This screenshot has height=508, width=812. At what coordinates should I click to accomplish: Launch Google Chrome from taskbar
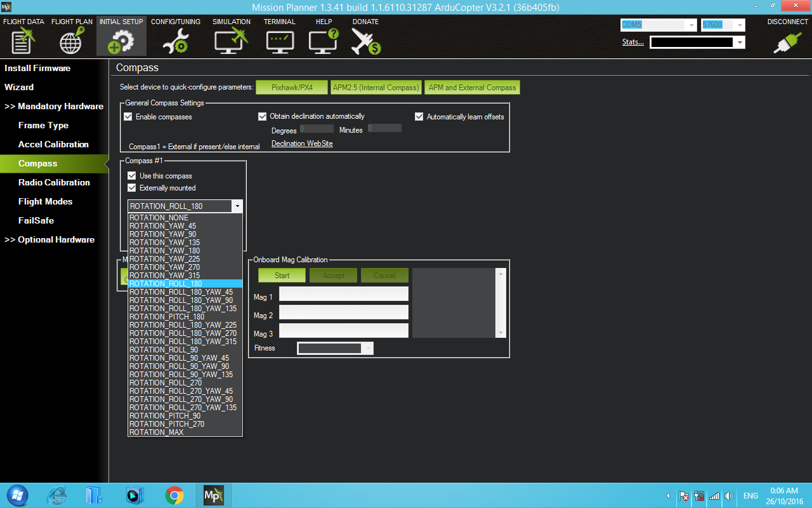174,495
